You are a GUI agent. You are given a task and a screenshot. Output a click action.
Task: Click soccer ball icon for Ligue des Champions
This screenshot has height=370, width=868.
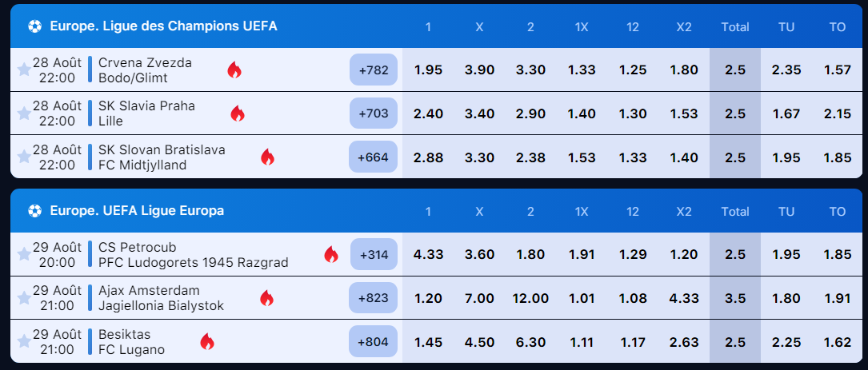35,26
